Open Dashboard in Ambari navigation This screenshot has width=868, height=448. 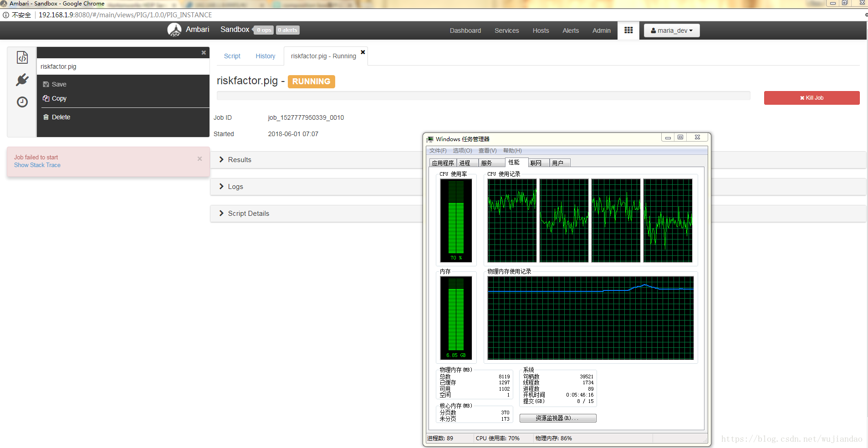coord(465,31)
